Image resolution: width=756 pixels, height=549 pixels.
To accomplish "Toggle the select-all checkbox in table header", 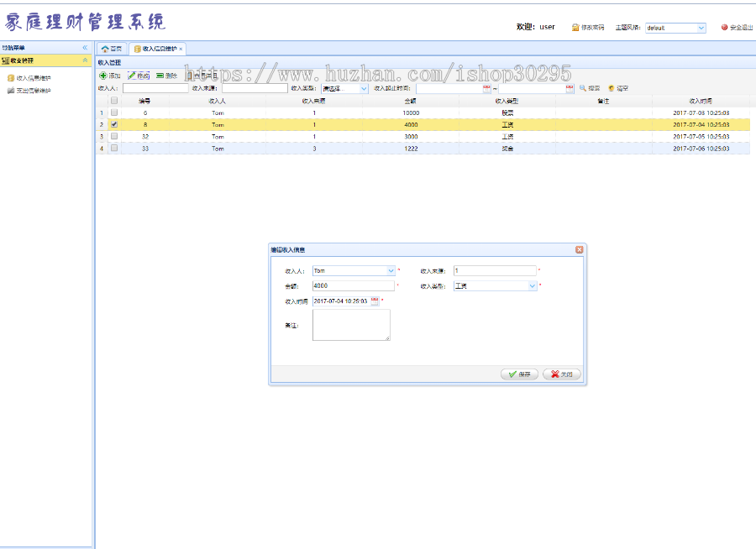I will (114, 101).
